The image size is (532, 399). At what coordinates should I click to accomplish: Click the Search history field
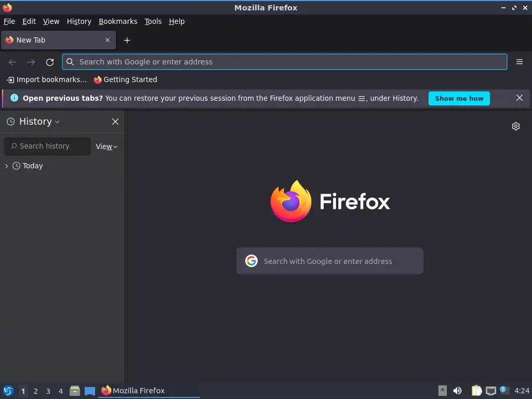pyautogui.click(x=47, y=146)
